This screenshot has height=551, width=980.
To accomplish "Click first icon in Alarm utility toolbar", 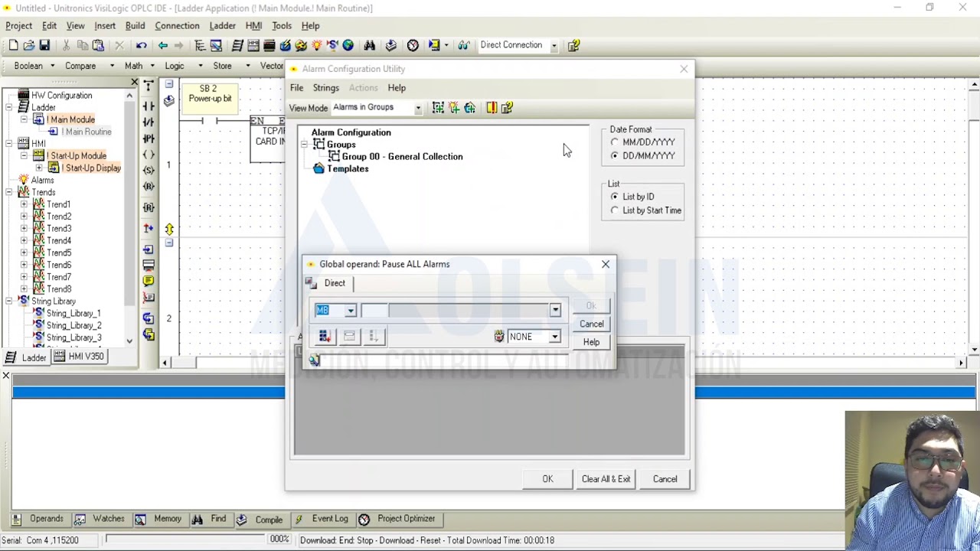I will 438,108.
